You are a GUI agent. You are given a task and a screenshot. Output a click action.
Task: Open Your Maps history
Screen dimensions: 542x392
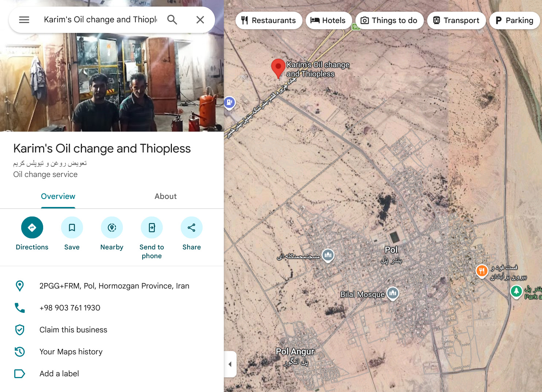[71, 352]
